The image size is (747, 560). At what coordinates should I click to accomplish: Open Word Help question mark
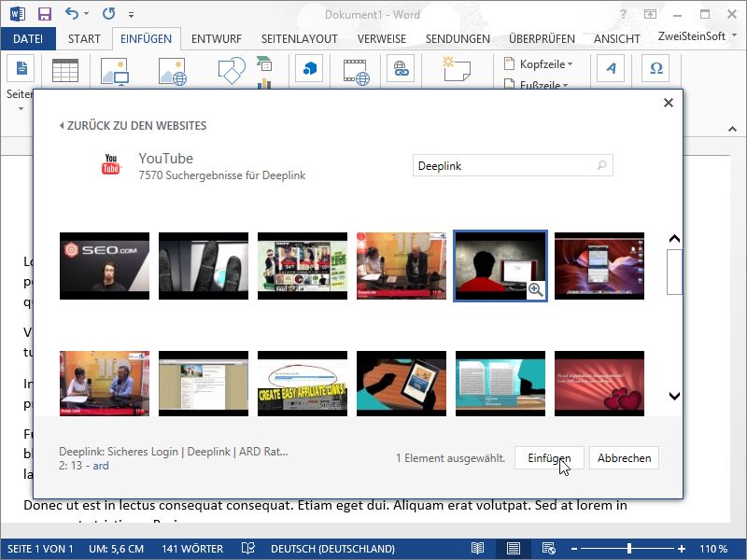624,14
